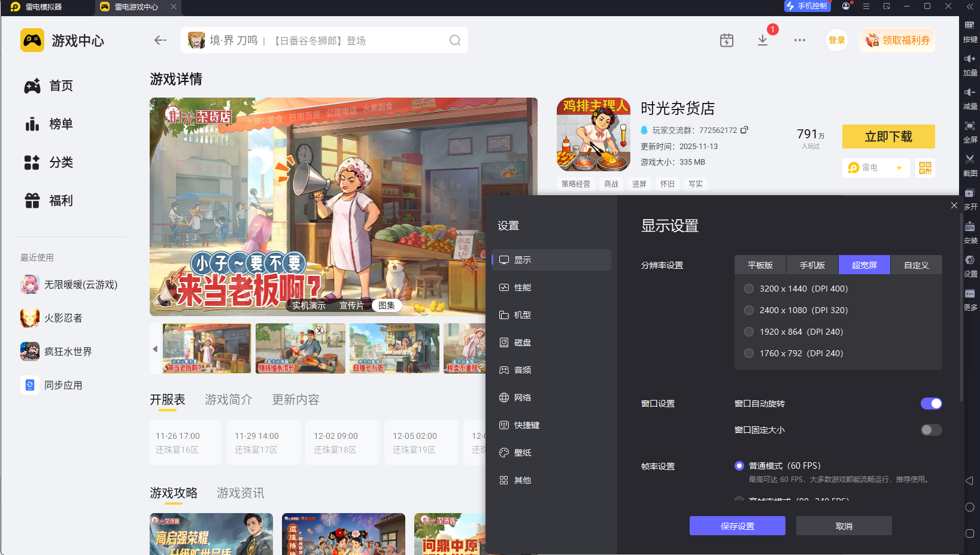This screenshot has height=555, width=980.
Task: Click the install APK icon
Action: [970, 227]
